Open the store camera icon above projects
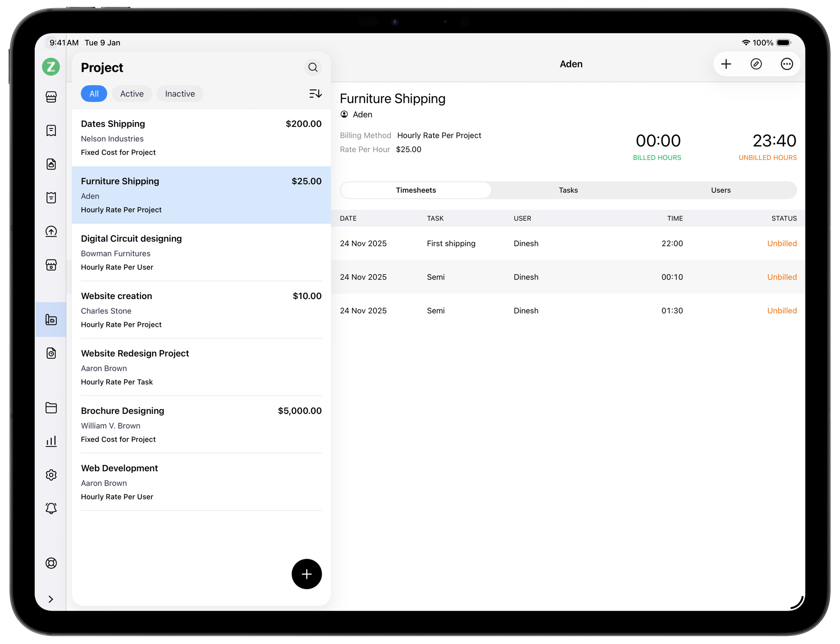840x644 pixels. [51, 265]
